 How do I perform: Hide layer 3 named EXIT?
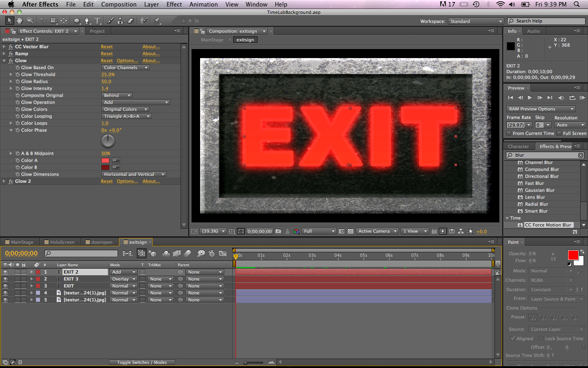click(x=5, y=286)
